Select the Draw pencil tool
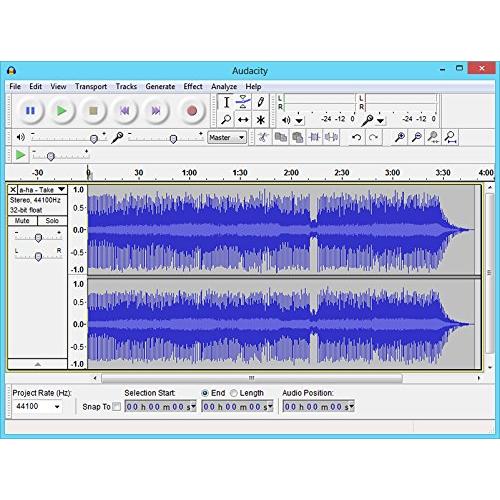Screen dimensions: 500x500 click(x=260, y=102)
